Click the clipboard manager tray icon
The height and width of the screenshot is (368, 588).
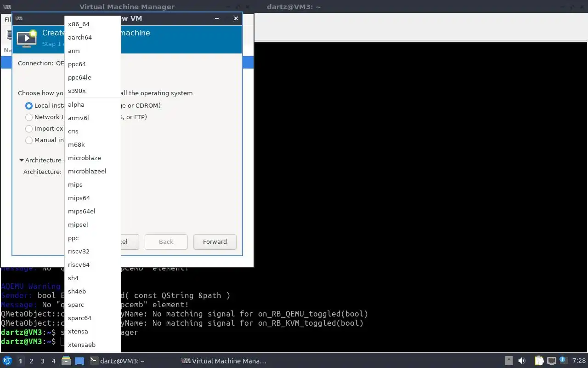coord(539,361)
